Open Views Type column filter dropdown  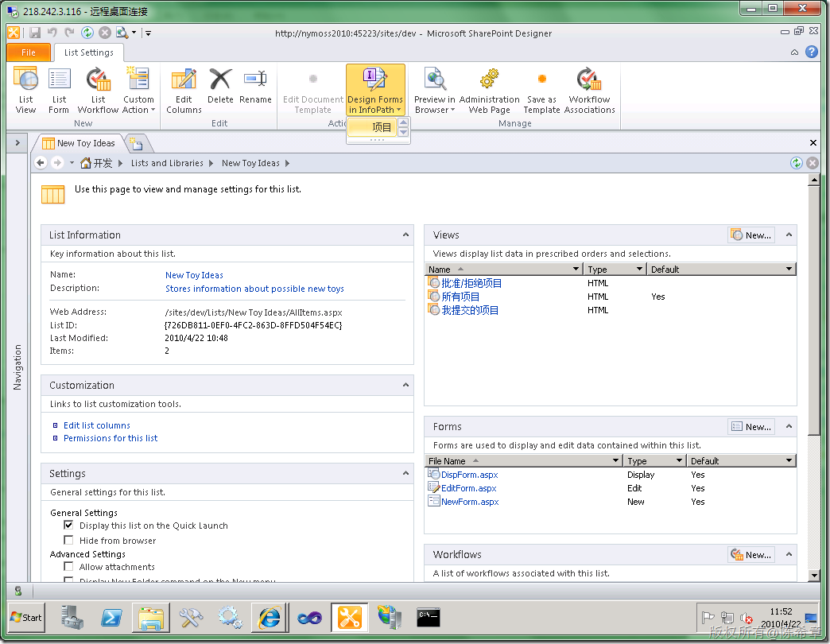pyautogui.click(x=639, y=270)
